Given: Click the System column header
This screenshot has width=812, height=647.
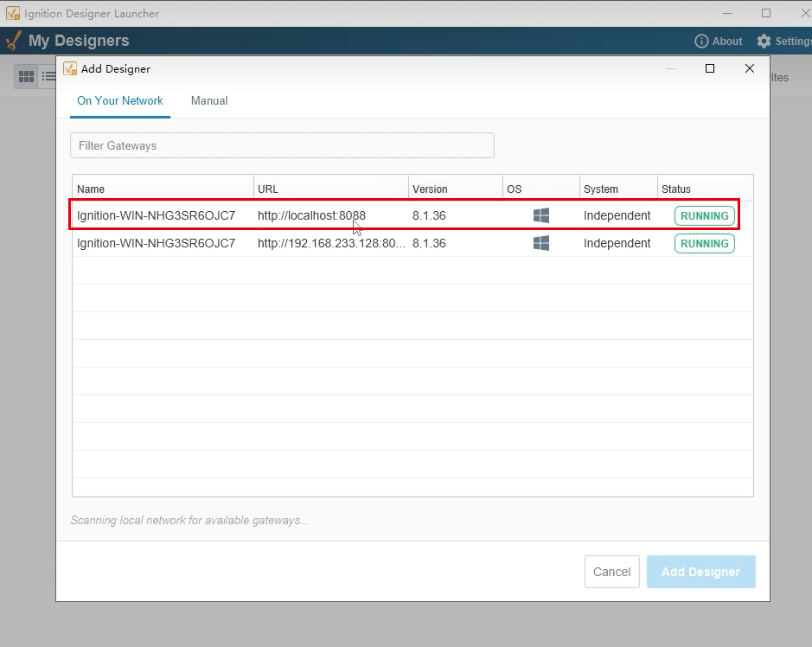Looking at the screenshot, I should point(618,189).
